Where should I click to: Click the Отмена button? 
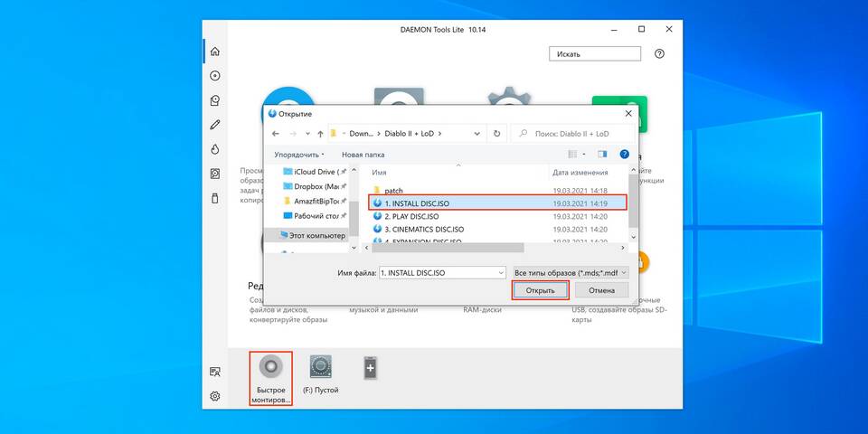(x=602, y=290)
